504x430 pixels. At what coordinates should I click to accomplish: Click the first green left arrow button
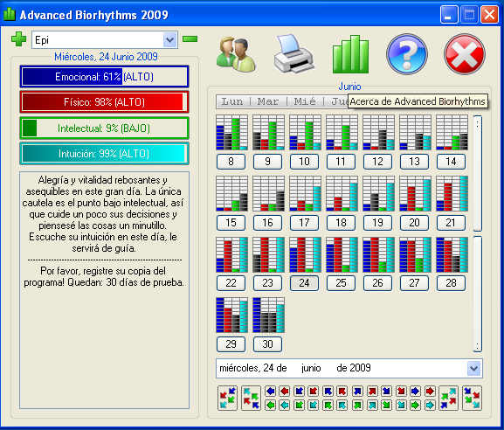coord(271,405)
